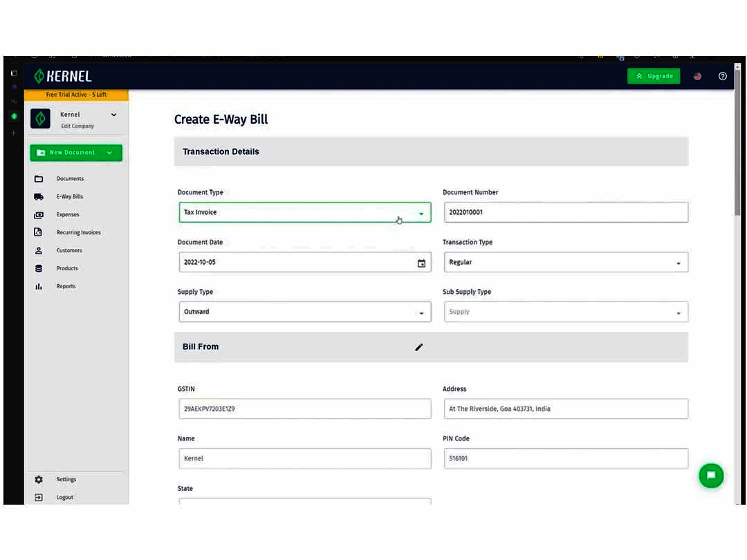Click the Settings gear icon in sidebar
Image resolution: width=747 pixels, height=560 pixels.
click(x=39, y=480)
